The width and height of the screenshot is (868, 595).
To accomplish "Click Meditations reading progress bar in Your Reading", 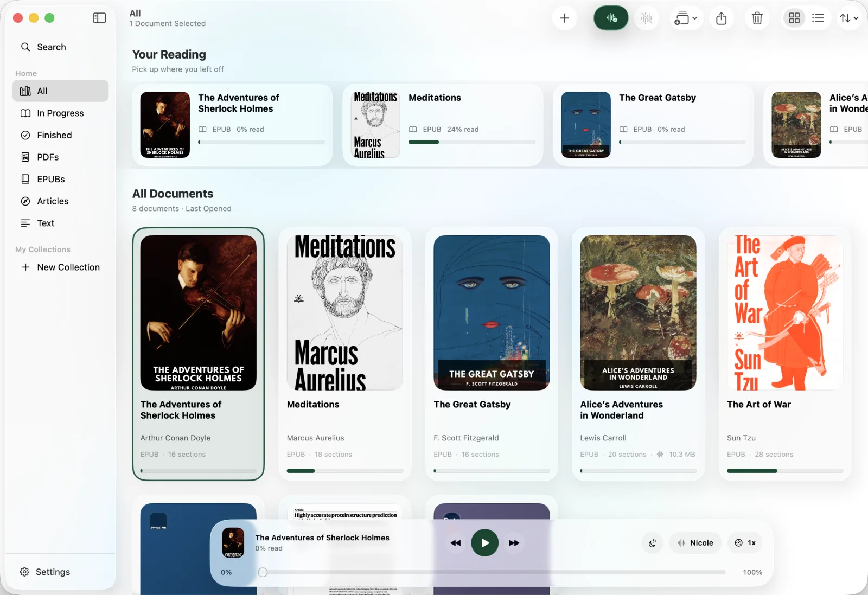I will [471, 142].
